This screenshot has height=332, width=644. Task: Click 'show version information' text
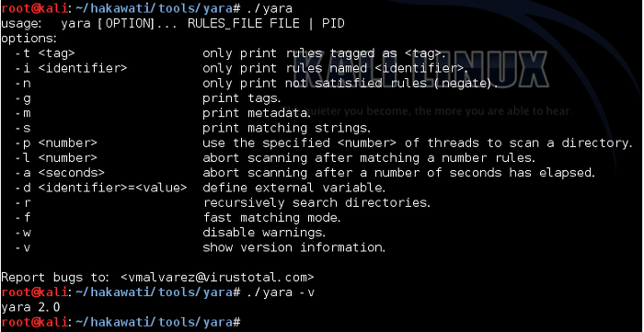[x=294, y=247]
